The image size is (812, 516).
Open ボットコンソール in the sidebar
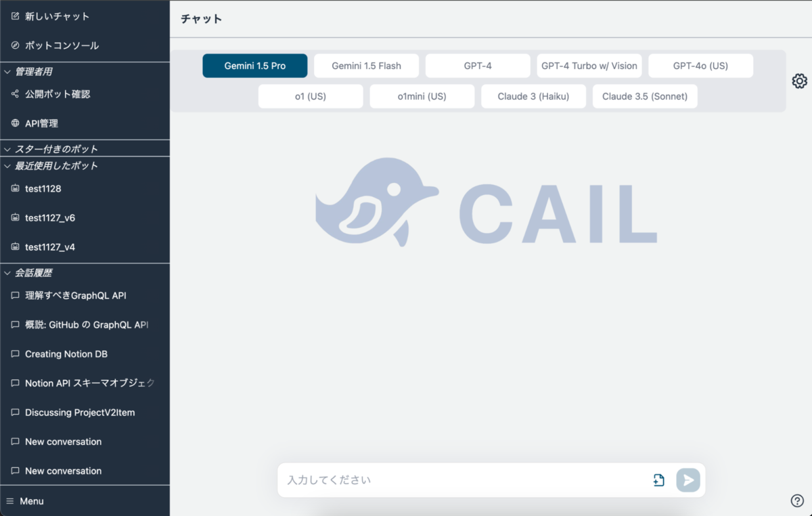point(62,45)
